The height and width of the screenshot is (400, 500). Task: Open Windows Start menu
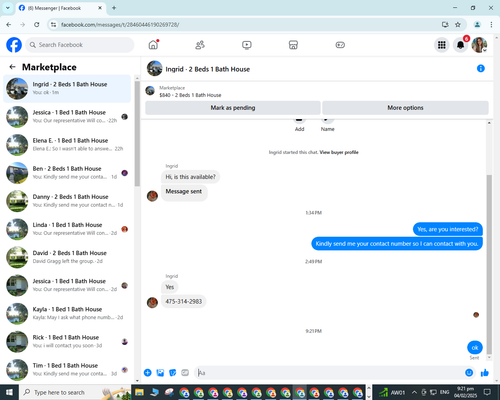coord(9,392)
